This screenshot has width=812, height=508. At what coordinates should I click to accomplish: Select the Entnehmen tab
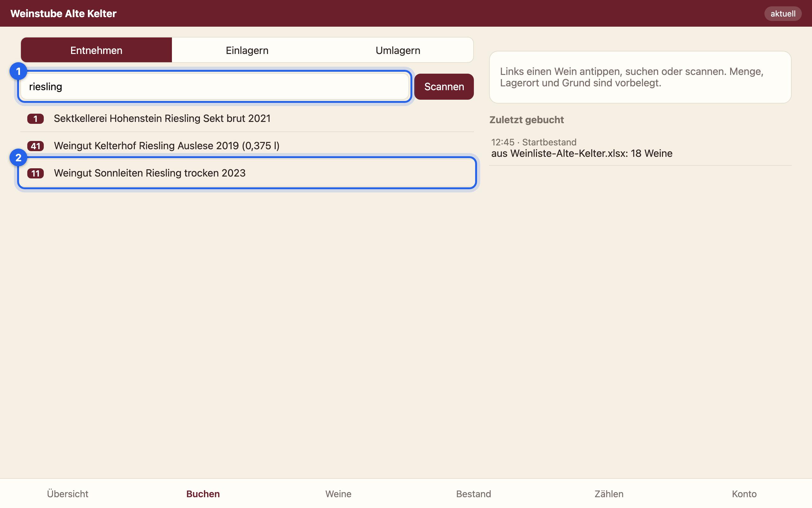coord(96,50)
